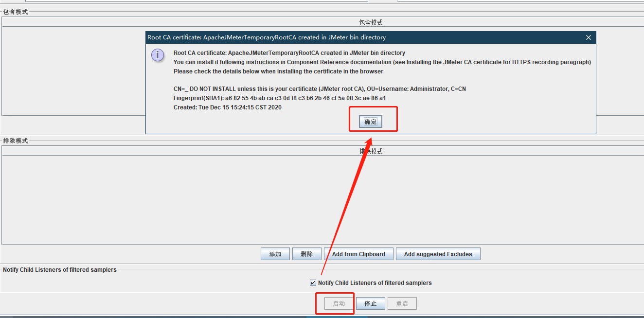This screenshot has width=644, height=318.
Task: Click Add from Clipboard button
Action: pyautogui.click(x=358, y=254)
